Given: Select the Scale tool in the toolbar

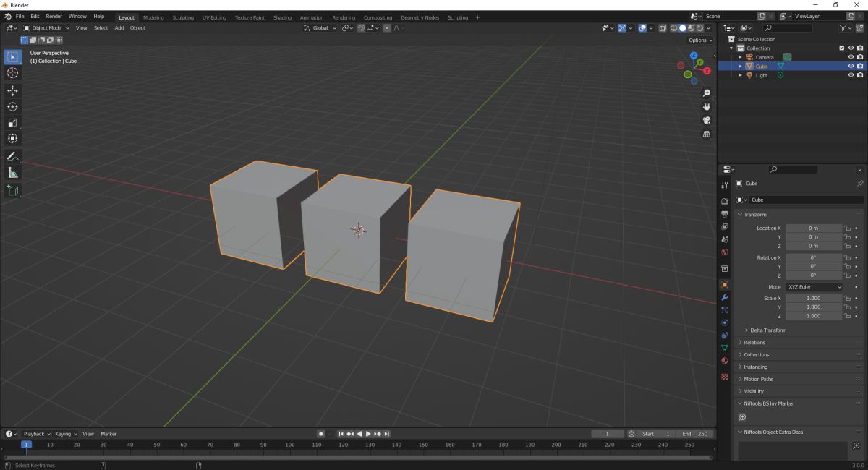Looking at the screenshot, I should tap(12, 122).
